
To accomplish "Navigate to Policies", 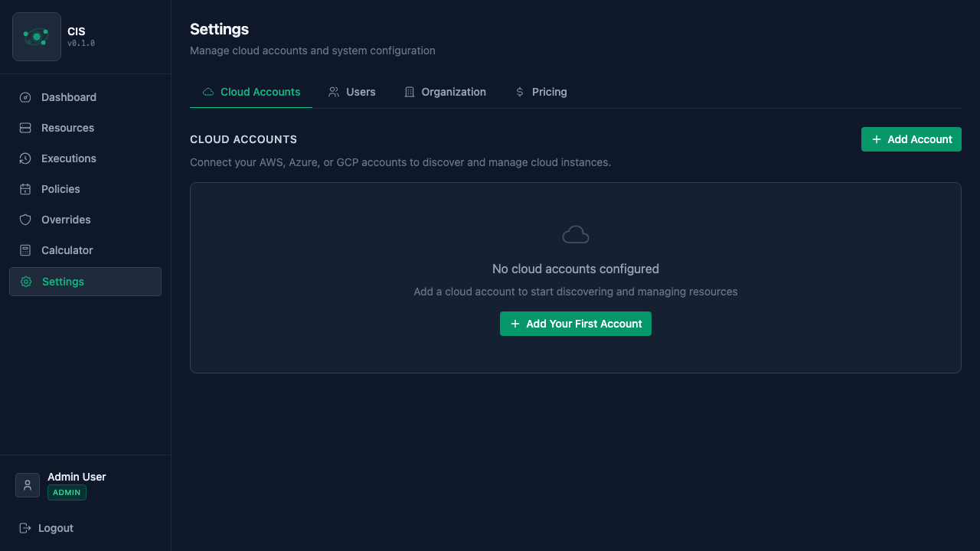I will coord(85,189).
